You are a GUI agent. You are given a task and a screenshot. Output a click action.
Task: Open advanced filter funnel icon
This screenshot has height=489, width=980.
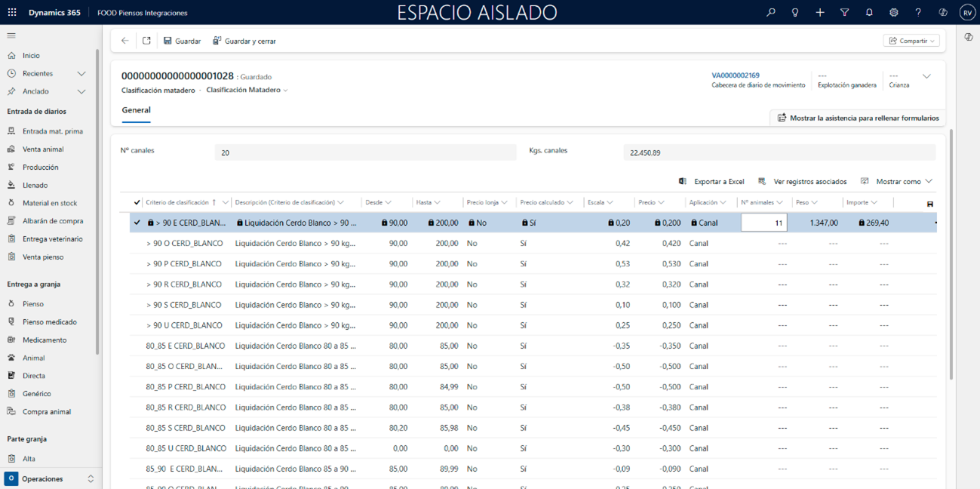[x=844, y=13]
